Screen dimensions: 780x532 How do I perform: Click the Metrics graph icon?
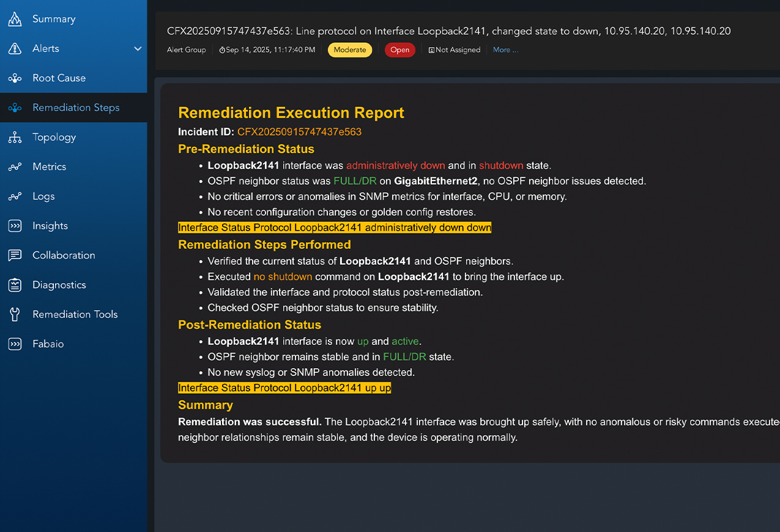click(x=15, y=167)
